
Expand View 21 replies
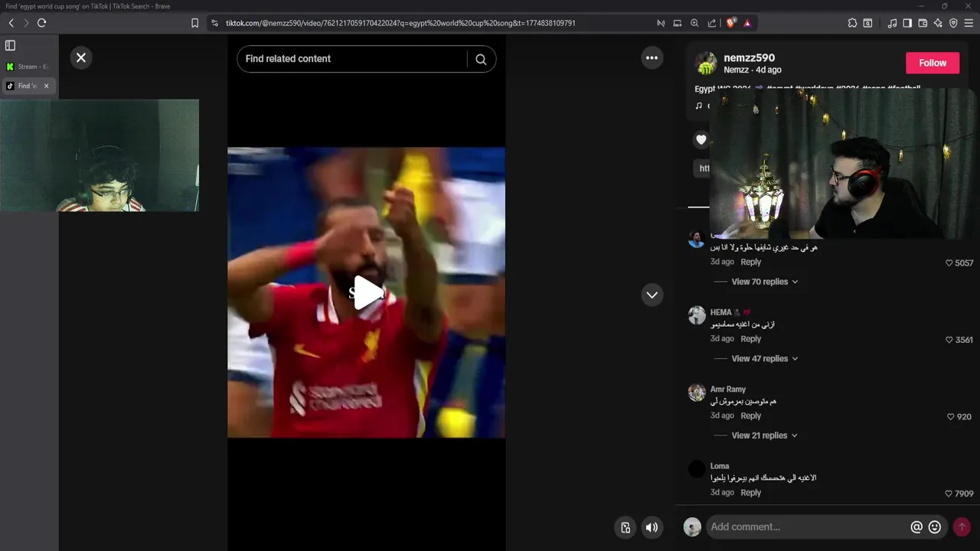764,435
